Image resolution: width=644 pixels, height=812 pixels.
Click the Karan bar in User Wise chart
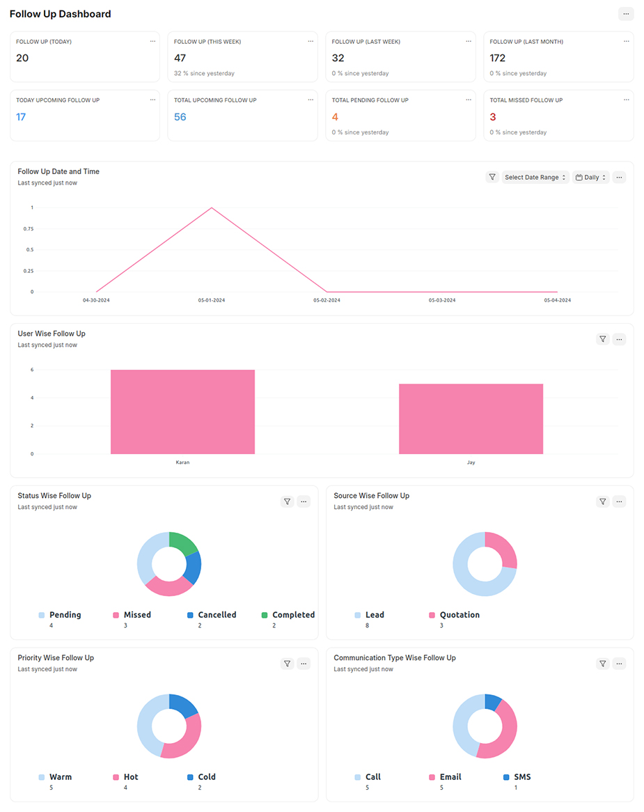coord(182,411)
